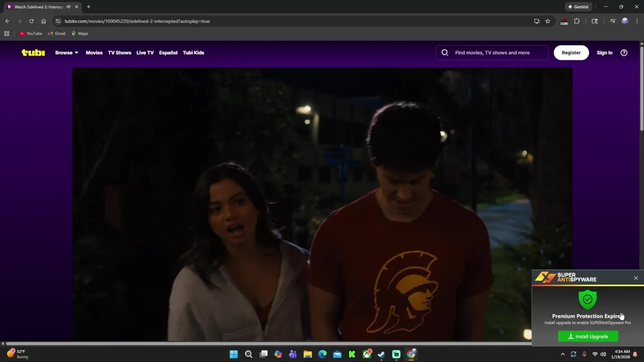
Task: Open the media controls icon
Action: 612,21
